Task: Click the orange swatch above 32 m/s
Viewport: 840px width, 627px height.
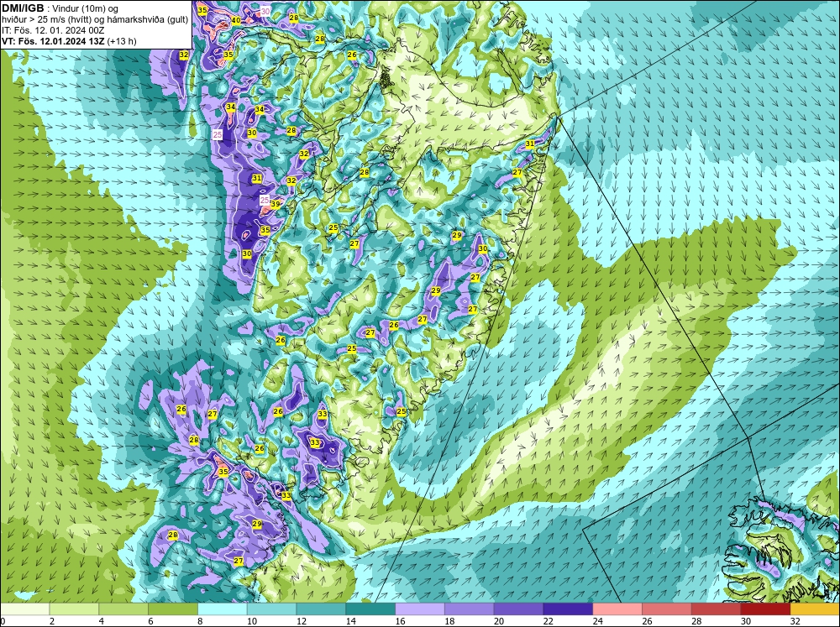Action: [816, 609]
